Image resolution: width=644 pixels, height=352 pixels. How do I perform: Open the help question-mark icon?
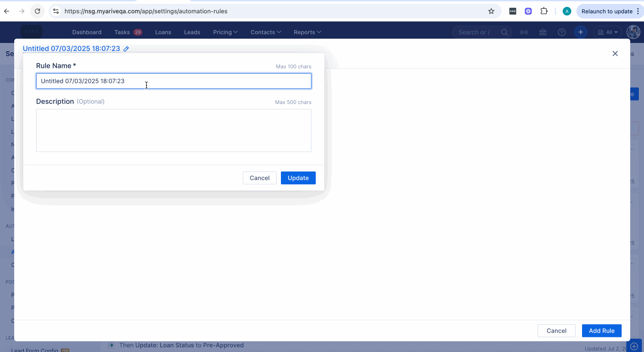tap(561, 32)
